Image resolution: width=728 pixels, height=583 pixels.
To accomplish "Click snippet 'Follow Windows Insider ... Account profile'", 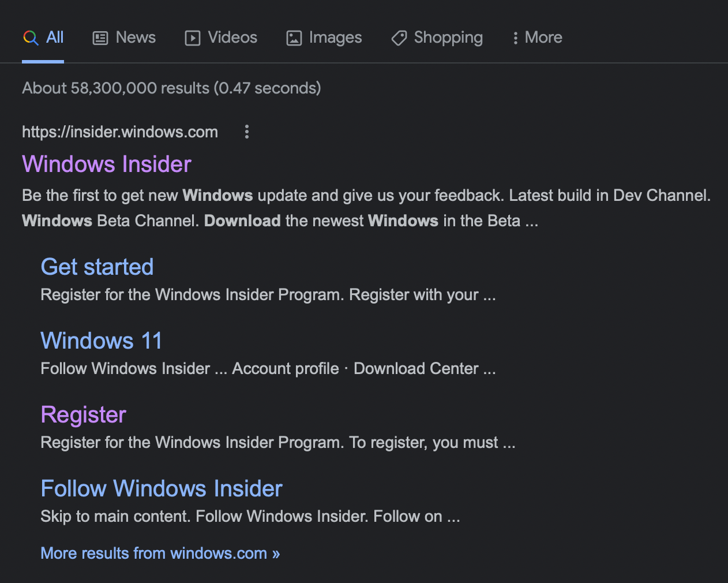I will coord(268,369).
